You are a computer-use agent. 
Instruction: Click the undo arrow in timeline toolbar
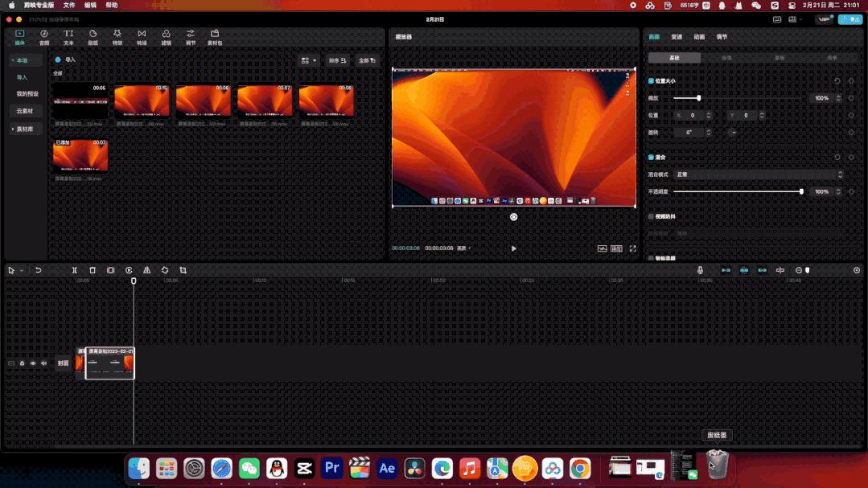coord(38,271)
